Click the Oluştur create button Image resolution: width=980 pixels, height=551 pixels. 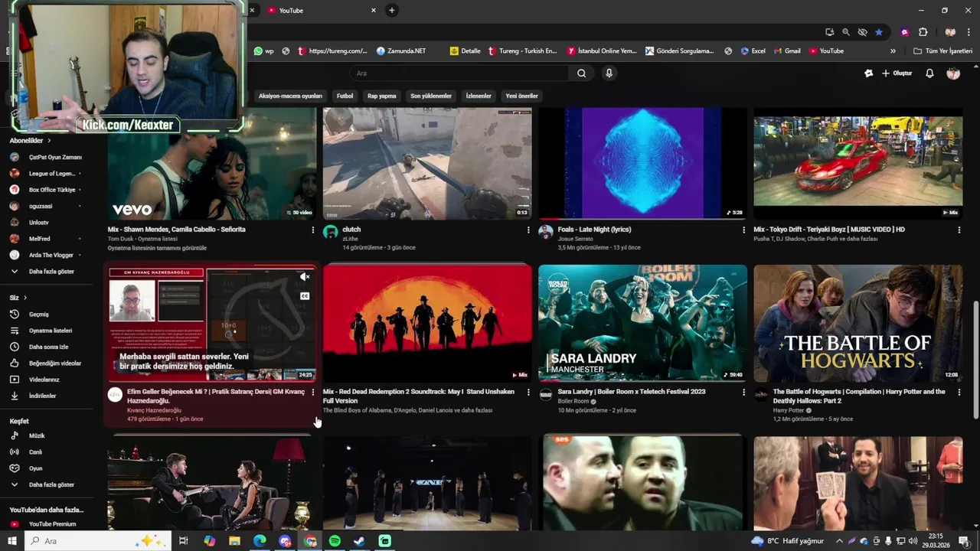pyautogui.click(x=897, y=73)
